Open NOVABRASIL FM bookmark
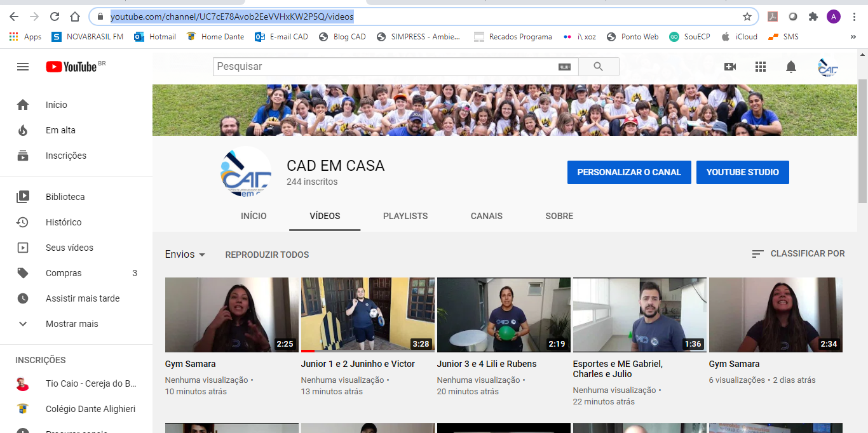868x433 pixels. pos(87,37)
